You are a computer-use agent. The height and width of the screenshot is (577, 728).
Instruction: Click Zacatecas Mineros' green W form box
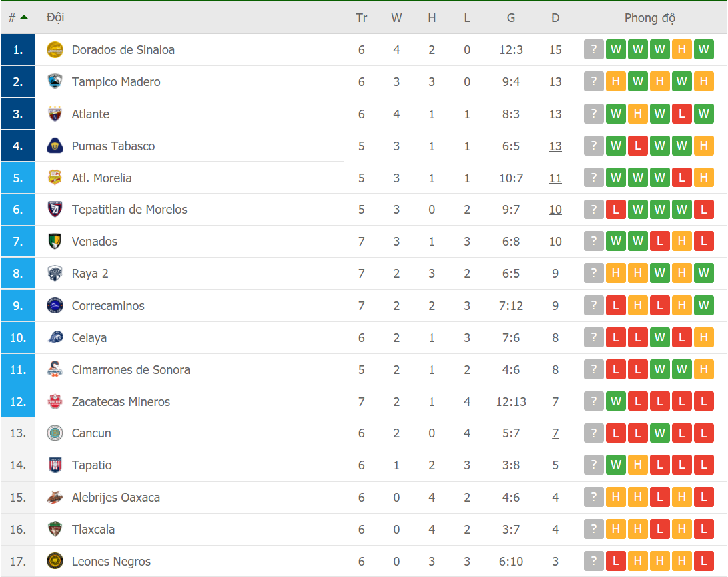click(x=616, y=402)
